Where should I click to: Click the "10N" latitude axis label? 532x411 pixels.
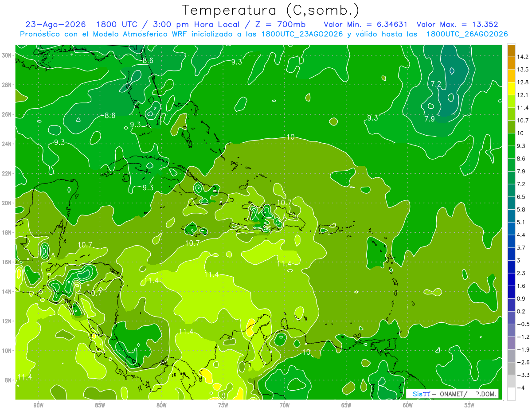(x=8, y=351)
